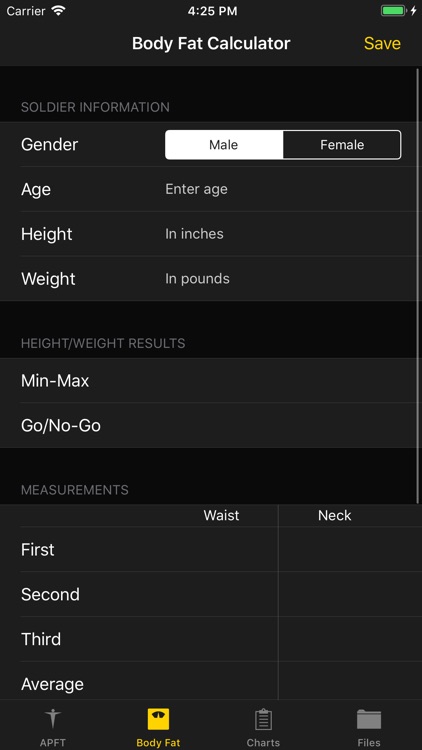Tap the First Waist measurement cell
Viewport: 422px width, 750px height.
tap(221, 550)
